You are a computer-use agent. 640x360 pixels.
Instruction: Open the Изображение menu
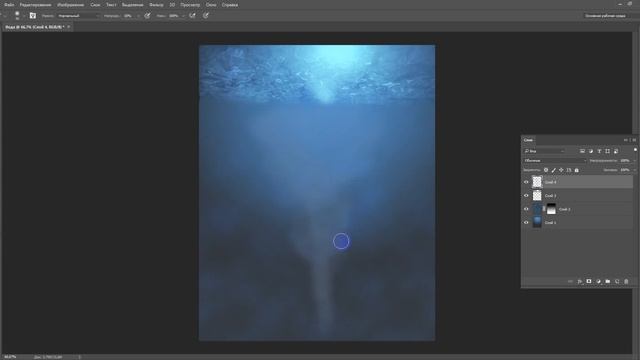pyautogui.click(x=71, y=5)
